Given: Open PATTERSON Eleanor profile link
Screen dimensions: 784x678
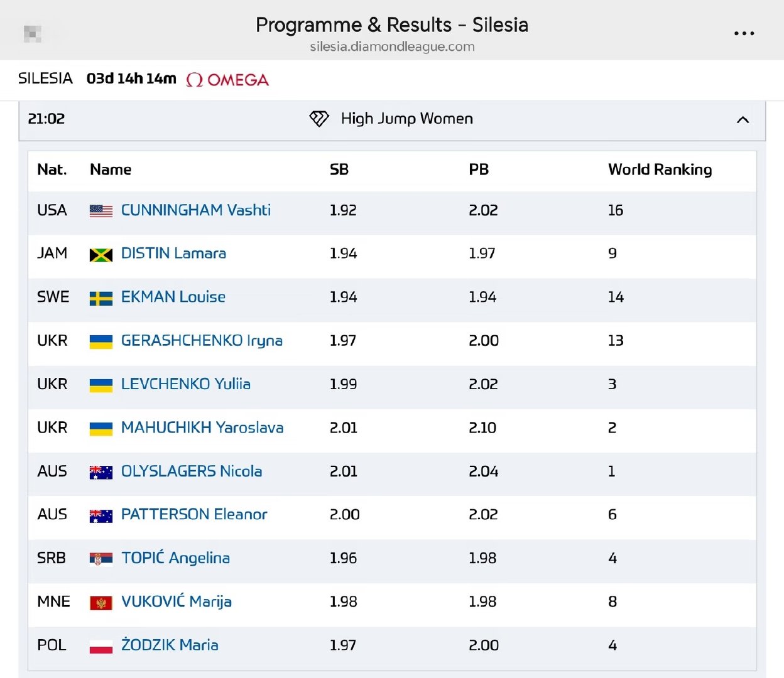Looking at the screenshot, I should click(x=194, y=514).
